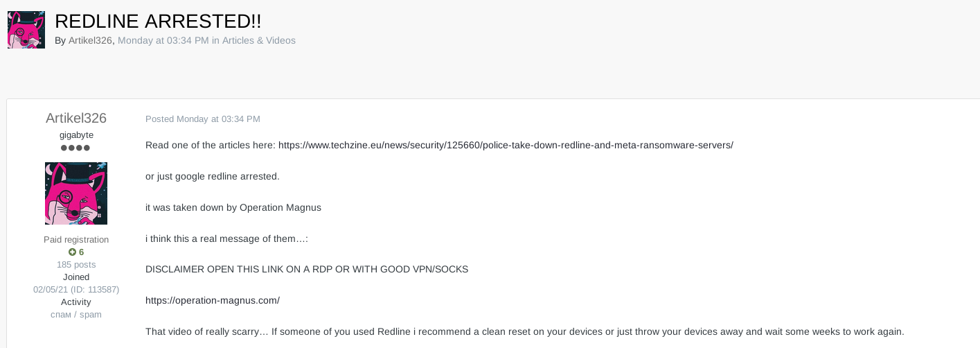Click the join date 02/05/21 with ID
980x348 pixels.
[76, 290]
